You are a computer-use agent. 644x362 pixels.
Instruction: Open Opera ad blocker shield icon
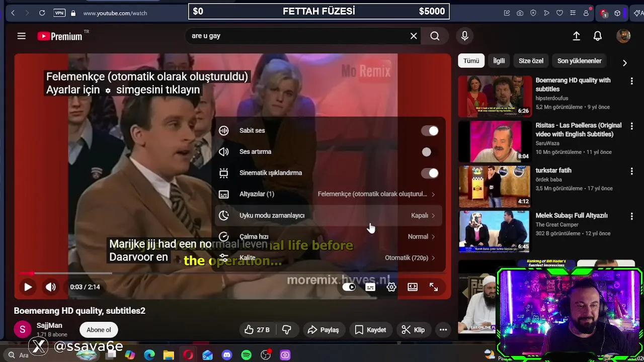pyautogui.click(x=533, y=13)
